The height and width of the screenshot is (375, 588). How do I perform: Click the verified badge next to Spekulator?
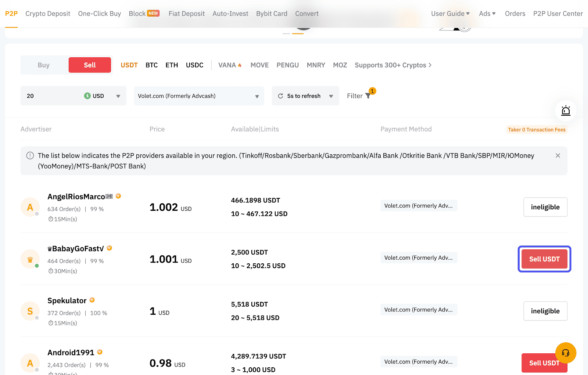tap(92, 300)
